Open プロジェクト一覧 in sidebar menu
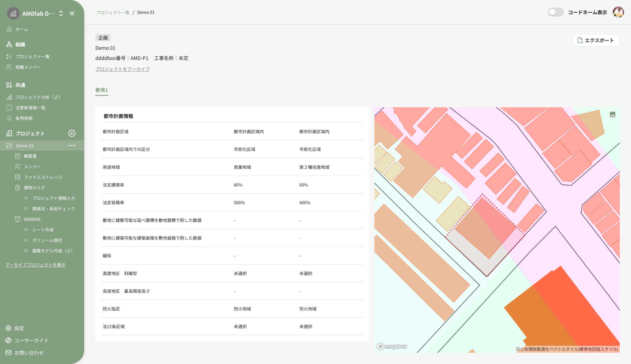The image size is (631, 364). (x=33, y=57)
